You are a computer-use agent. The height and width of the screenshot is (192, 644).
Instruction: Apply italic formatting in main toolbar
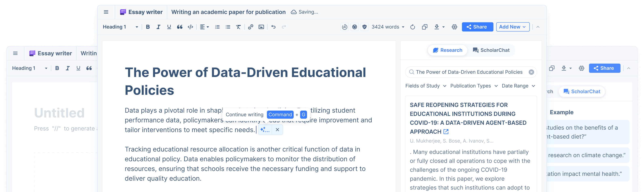(x=158, y=27)
